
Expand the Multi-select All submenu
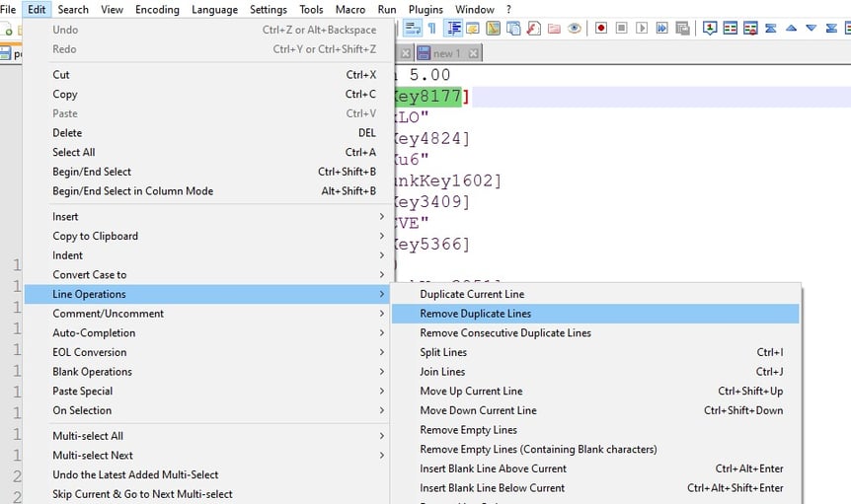207,436
